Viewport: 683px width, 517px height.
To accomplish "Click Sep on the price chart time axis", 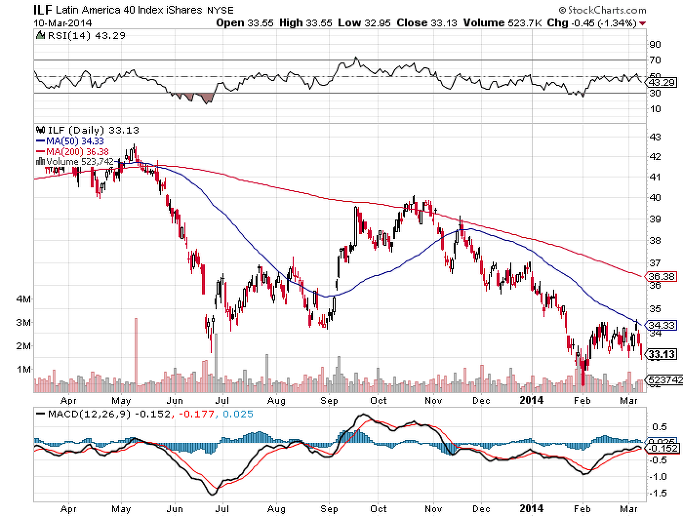I will [329, 400].
